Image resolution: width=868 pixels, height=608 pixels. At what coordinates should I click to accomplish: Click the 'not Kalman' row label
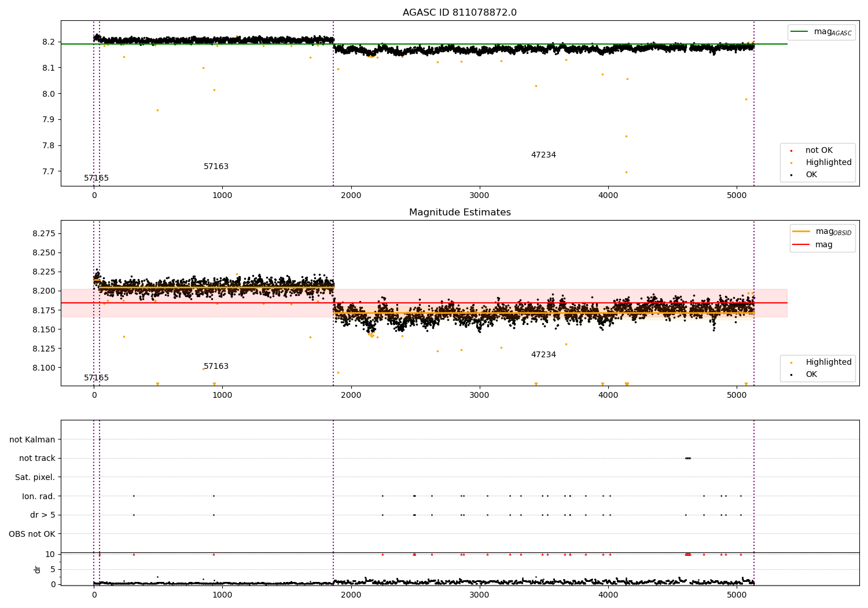coord(32,439)
